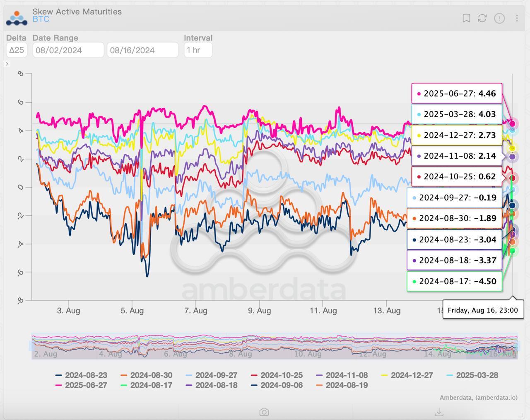Expand the side panel chevron arrow
The height and width of the screenshot is (420, 530).
(7, 63)
